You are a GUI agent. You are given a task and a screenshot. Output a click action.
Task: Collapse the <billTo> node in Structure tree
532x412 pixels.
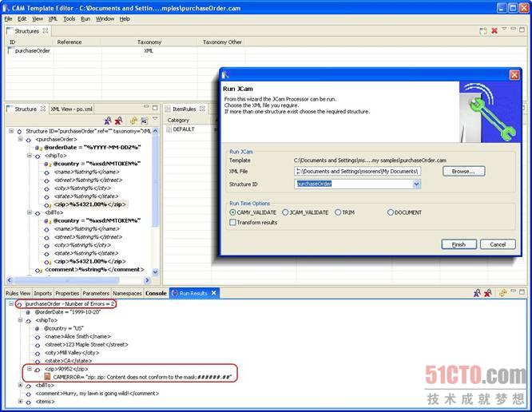[x=30, y=212]
